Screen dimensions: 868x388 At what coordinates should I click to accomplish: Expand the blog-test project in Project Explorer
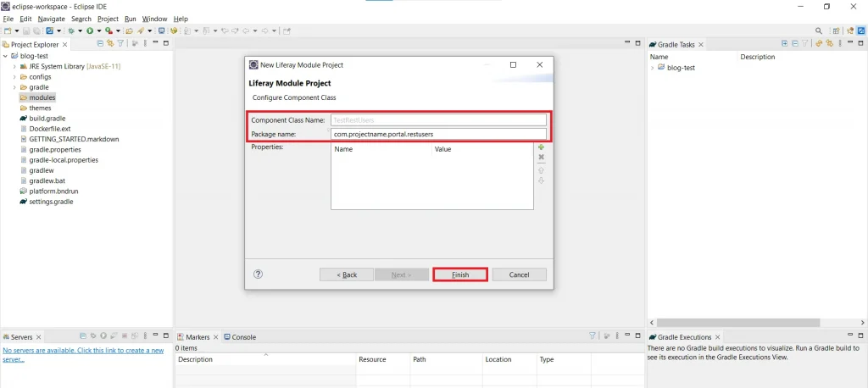[x=6, y=56]
